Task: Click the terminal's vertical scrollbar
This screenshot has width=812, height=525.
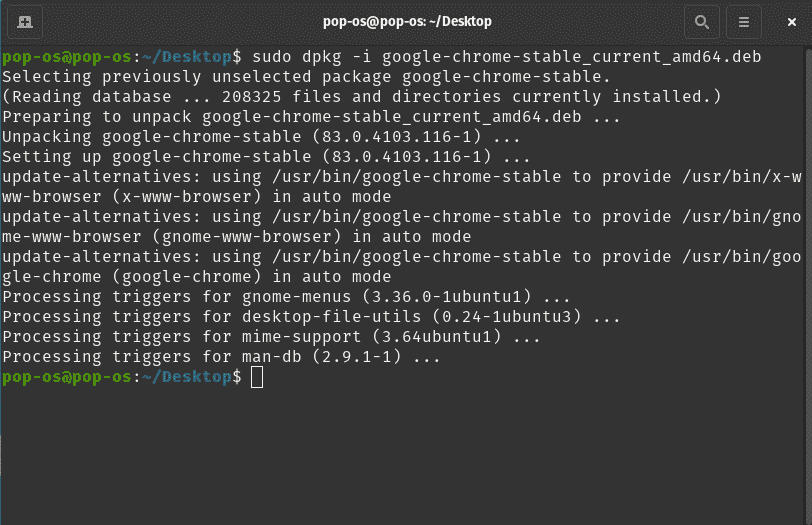Action: (808, 286)
